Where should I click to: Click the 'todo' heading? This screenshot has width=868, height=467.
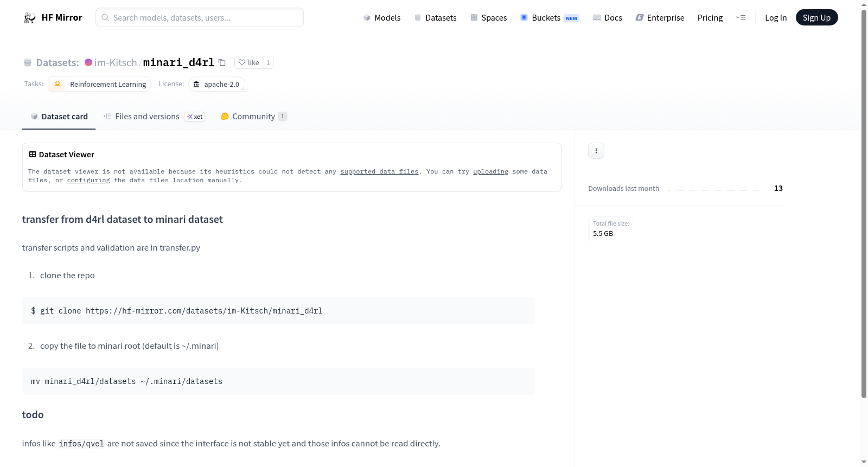[x=33, y=415]
